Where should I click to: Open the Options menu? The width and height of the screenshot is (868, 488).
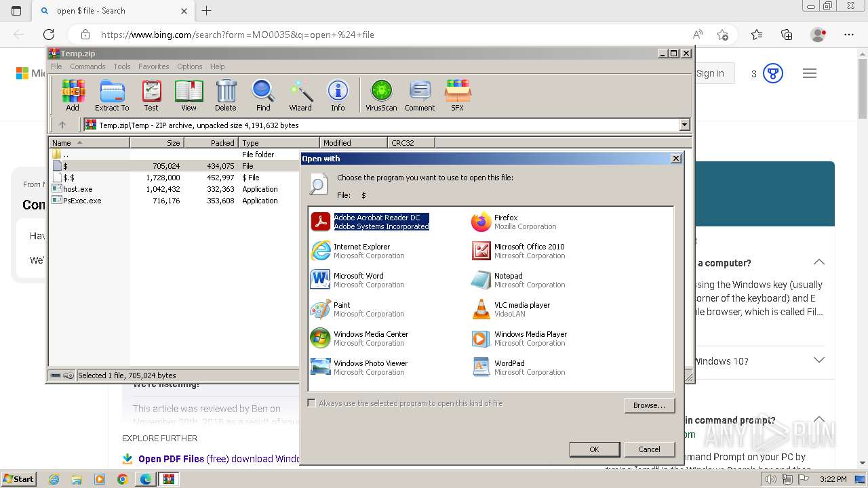click(x=190, y=66)
